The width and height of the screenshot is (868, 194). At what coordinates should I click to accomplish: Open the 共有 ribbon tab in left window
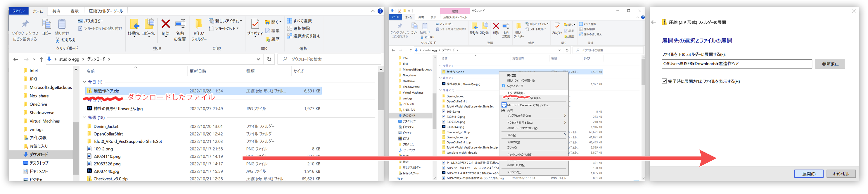(56, 11)
